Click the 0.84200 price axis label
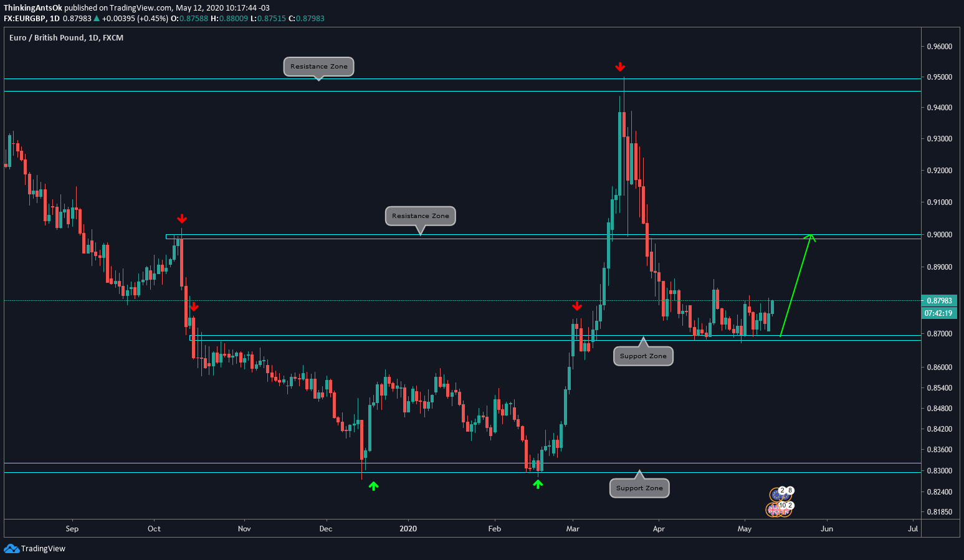This screenshot has width=964, height=560. [x=939, y=429]
